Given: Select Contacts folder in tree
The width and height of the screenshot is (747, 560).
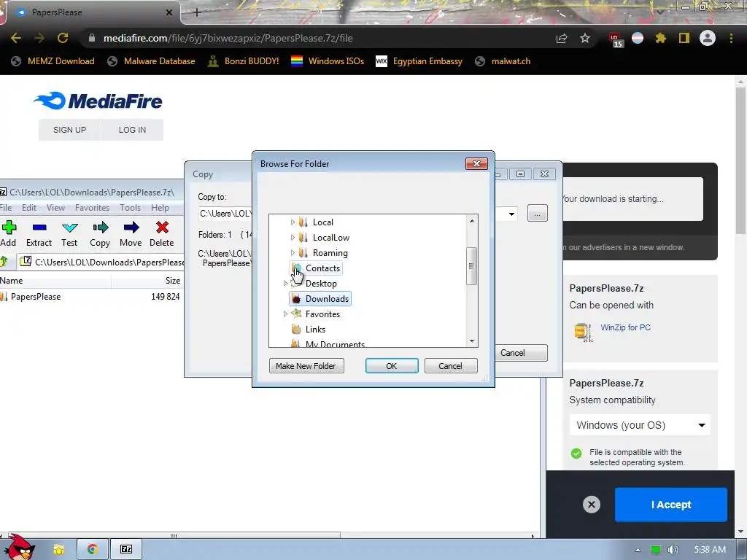Looking at the screenshot, I should (317, 268).
